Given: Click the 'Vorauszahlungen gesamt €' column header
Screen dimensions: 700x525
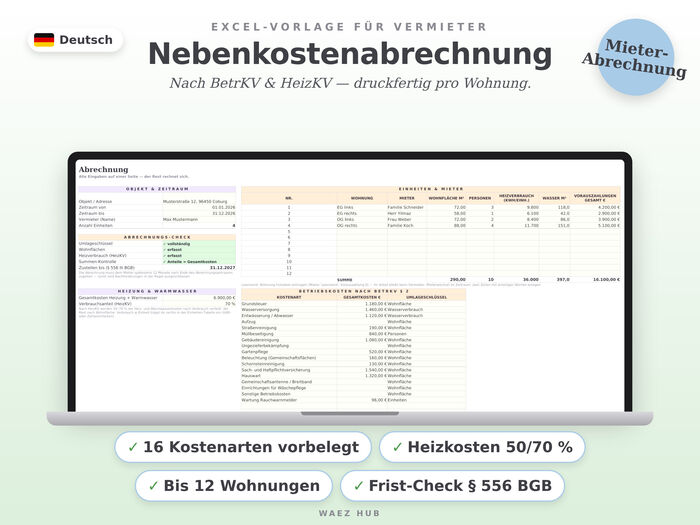Looking at the screenshot, I should [595, 198].
